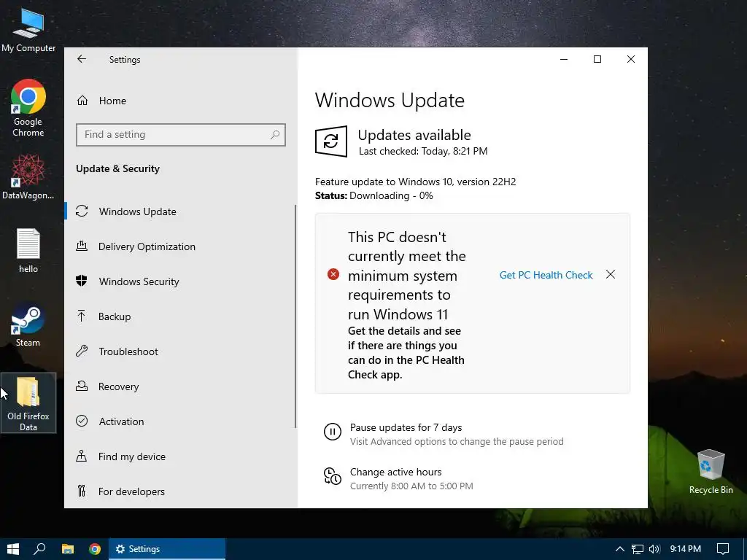Click the Windows Security shield icon
Screen dimensions: 747x560
[82, 281]
